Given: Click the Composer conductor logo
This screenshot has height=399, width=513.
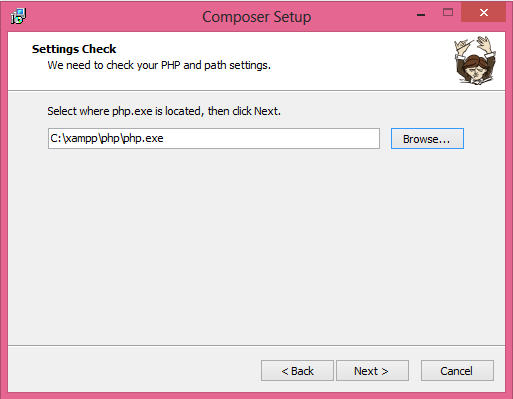Looking at the screenshot, I should point(475,60).
